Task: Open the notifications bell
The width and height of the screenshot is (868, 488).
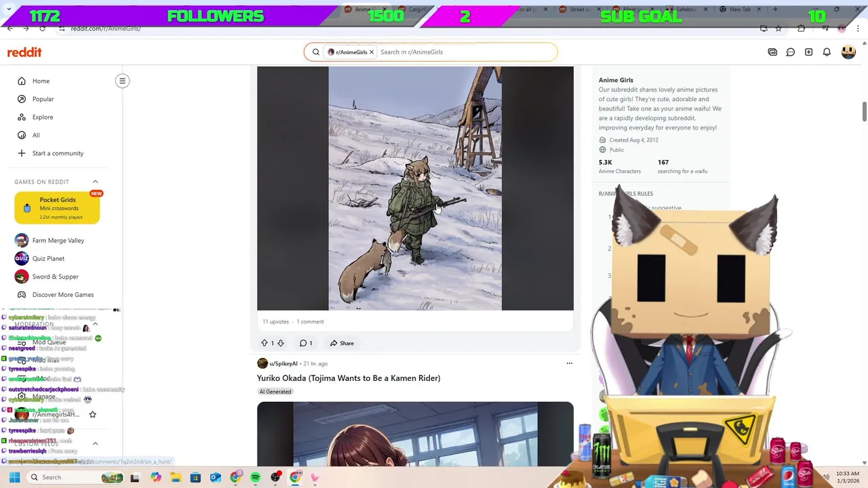Action: (827, 52)
